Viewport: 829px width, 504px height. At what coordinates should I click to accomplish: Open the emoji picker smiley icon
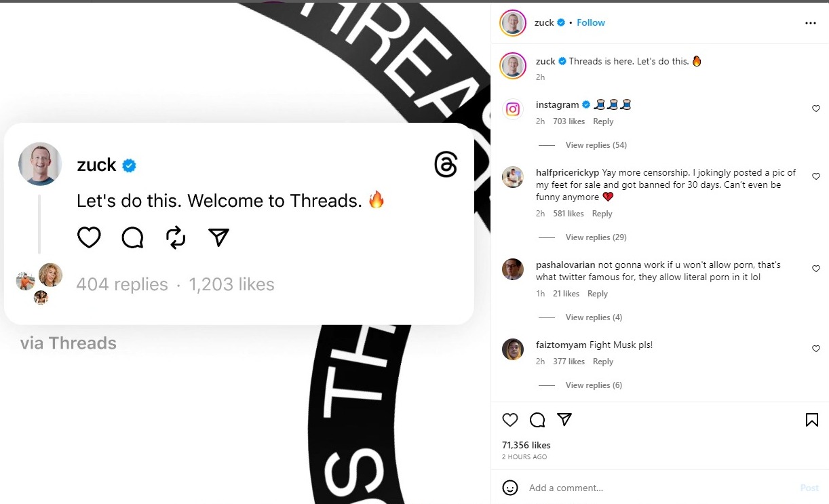pyautogui.click(x=510, y=488)
